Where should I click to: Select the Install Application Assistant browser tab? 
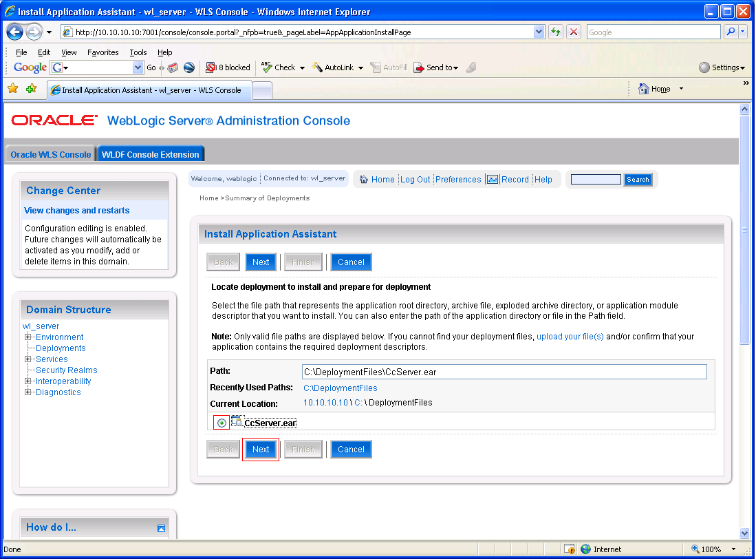point(149,90)
